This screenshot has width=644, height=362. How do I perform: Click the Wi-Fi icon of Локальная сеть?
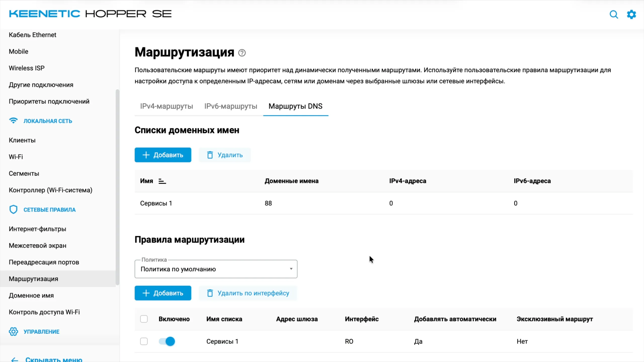pyautogui.click(x=13, y=121)
